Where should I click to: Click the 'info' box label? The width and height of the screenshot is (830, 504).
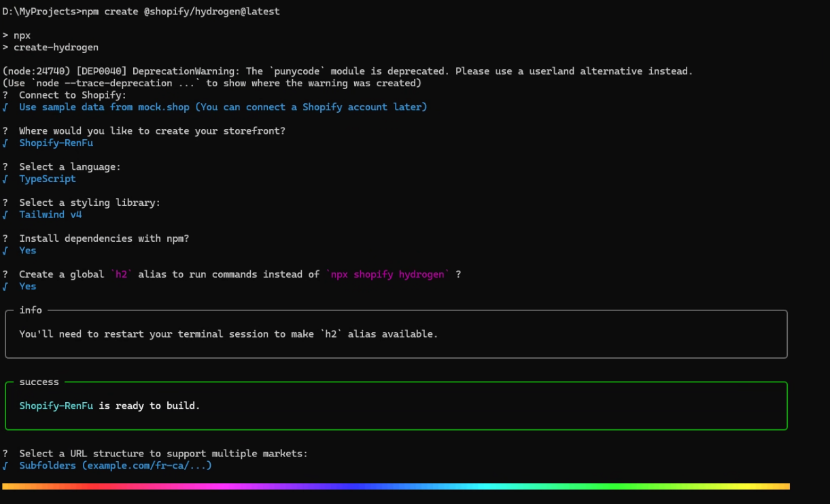(31, 310)
